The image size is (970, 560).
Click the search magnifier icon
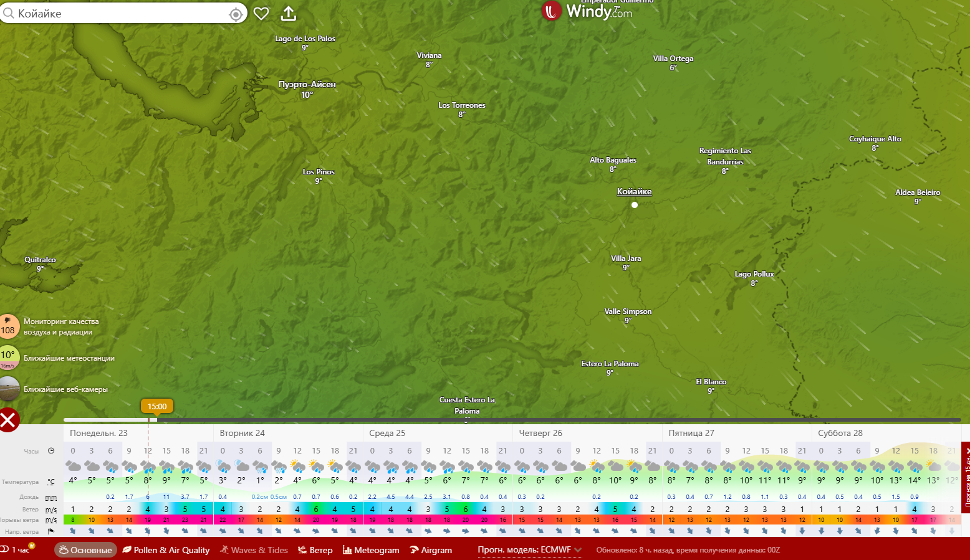(7, 13)
